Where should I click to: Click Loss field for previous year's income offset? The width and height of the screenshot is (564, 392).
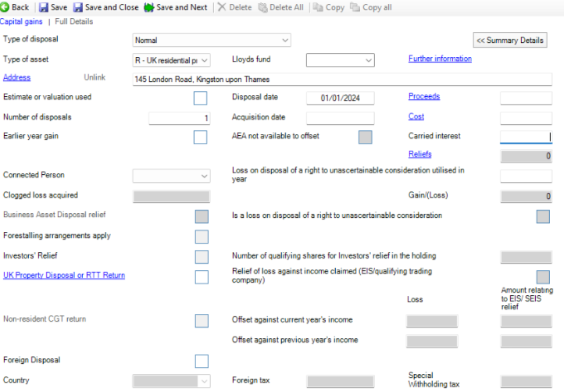point(432,341)
